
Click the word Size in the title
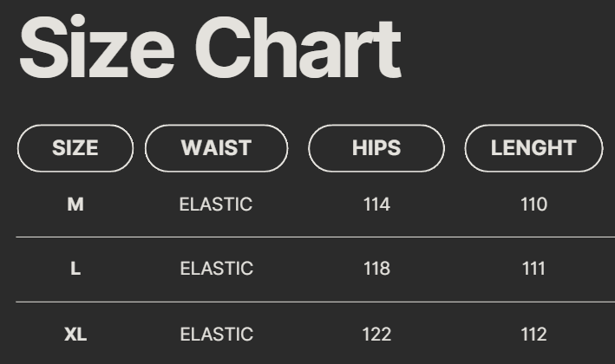point(95,48)
